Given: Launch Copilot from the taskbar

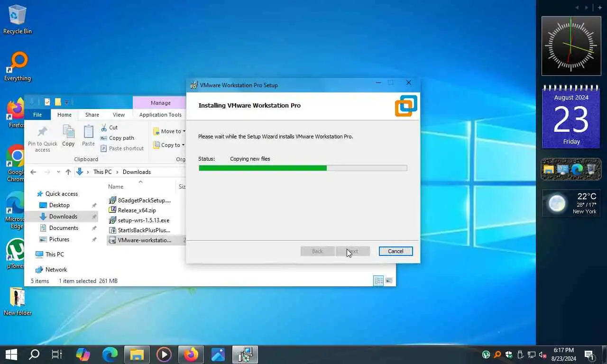Looking at the screenshot, I should [83, 355].
